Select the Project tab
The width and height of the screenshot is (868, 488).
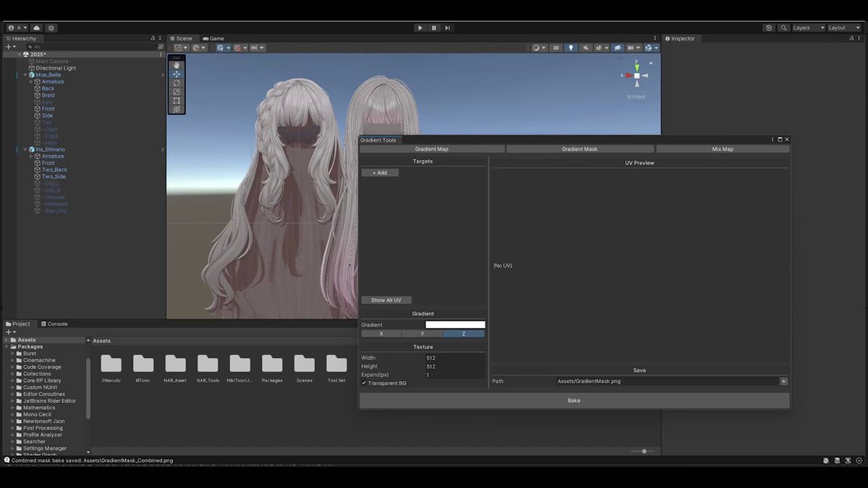click(x=18, y=324)
